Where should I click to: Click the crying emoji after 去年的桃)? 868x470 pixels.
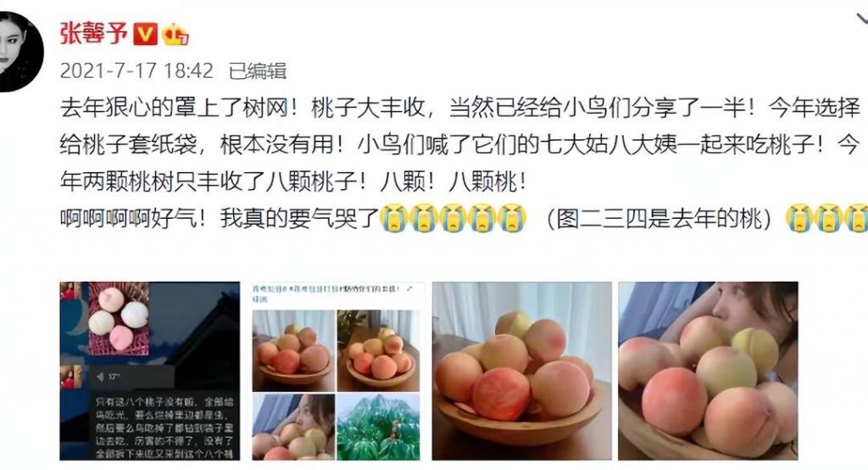click(x=799, y=218)
